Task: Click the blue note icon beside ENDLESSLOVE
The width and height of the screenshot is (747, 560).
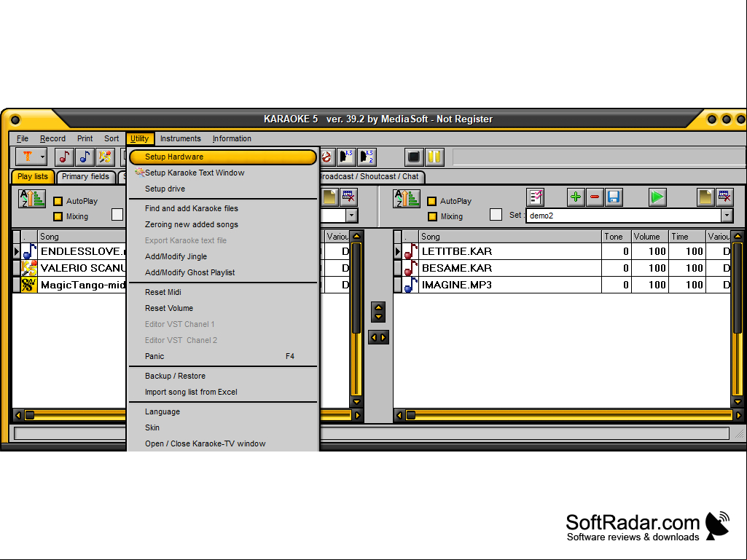Action: point(29,251)
